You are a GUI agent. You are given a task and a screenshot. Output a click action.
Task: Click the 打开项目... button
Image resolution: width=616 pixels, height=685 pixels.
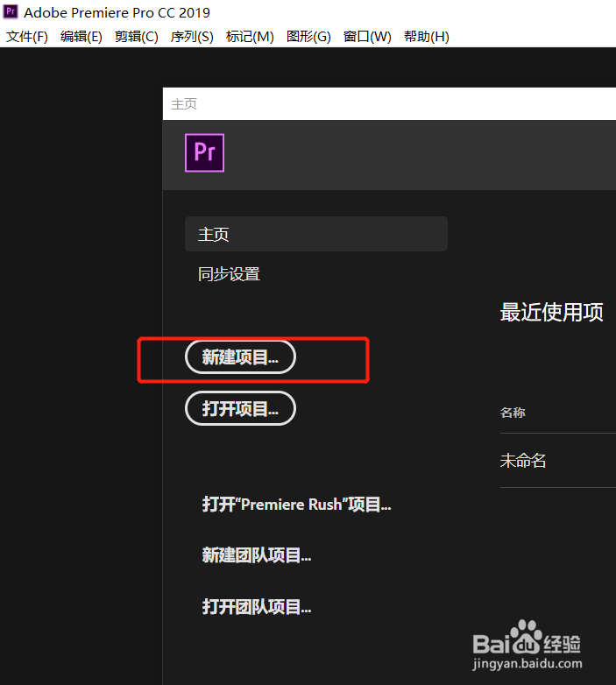click(x=240, y=408)
